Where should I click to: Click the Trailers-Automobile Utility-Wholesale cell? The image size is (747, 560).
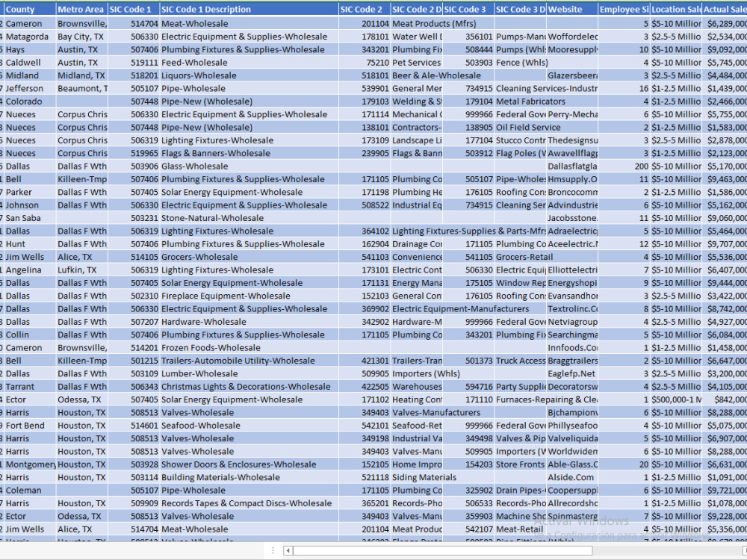pyautogui.click(x=249, y=361)
